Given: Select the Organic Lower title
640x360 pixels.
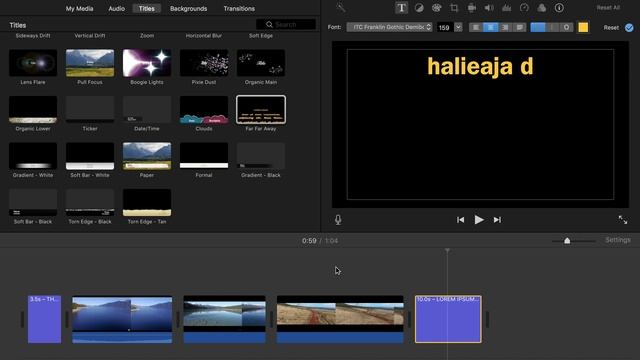Looking at the screenshot, I should (33, 109).
